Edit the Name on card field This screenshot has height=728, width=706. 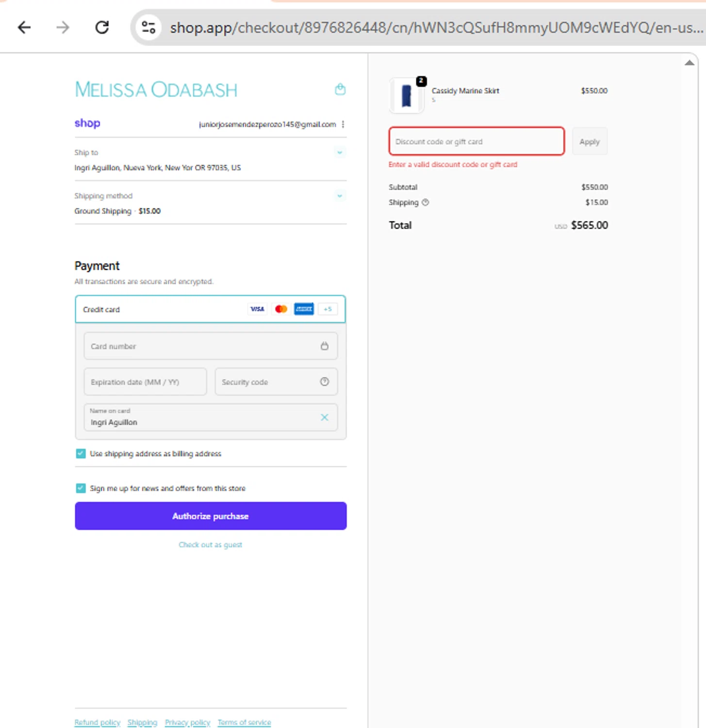coord(211,417)
